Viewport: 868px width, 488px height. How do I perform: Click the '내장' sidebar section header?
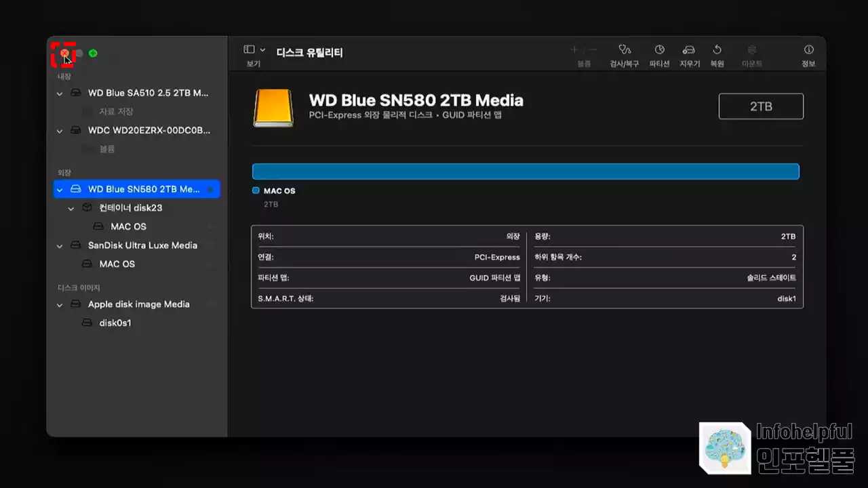(64, 77)
